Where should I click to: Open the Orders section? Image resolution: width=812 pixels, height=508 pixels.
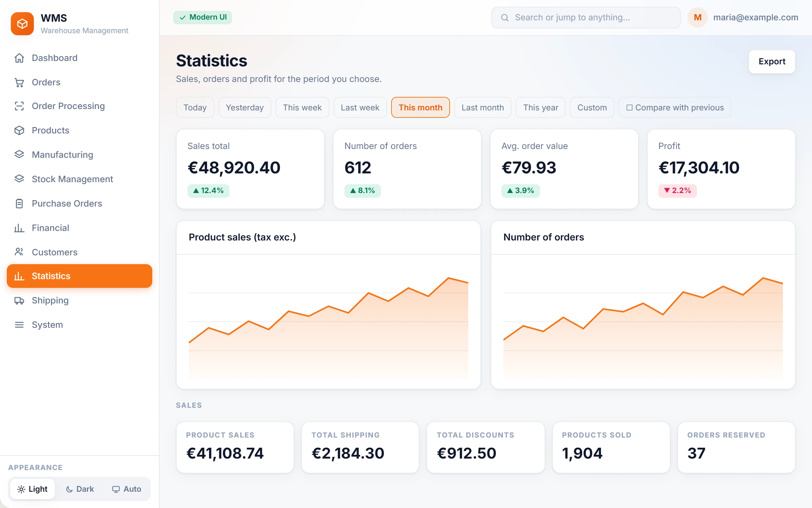[x=80, y=82]
